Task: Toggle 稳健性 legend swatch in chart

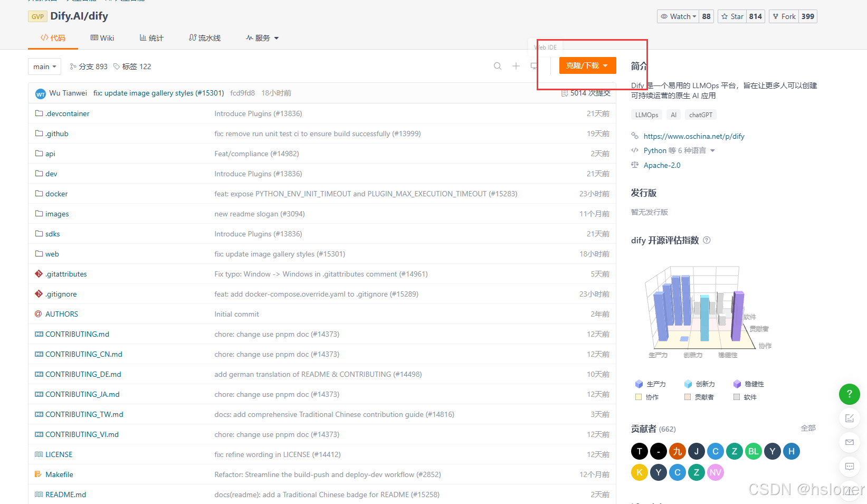Action: (x=737, y=384)
